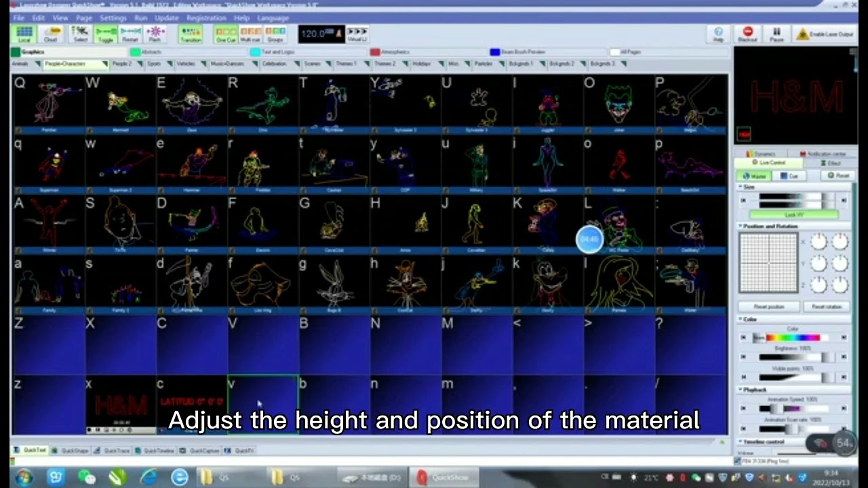This screenshot has width=868, height=488.
Task: Open the Settings menu
Action: click(x=113, y=18)
